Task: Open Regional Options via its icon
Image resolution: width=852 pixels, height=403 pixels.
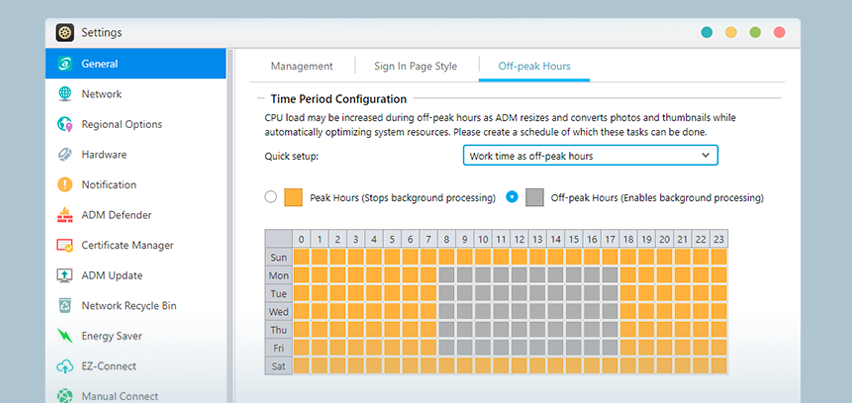Action: pos(65,125)
